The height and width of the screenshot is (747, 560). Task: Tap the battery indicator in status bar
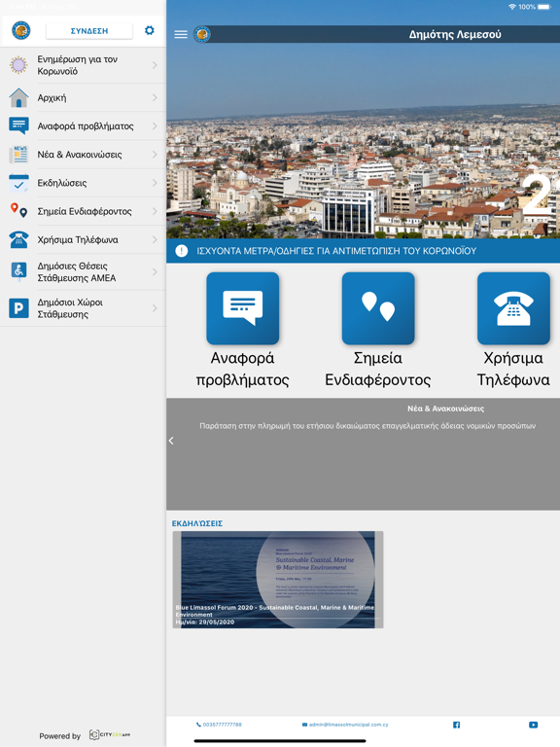(x=543, y=7)
